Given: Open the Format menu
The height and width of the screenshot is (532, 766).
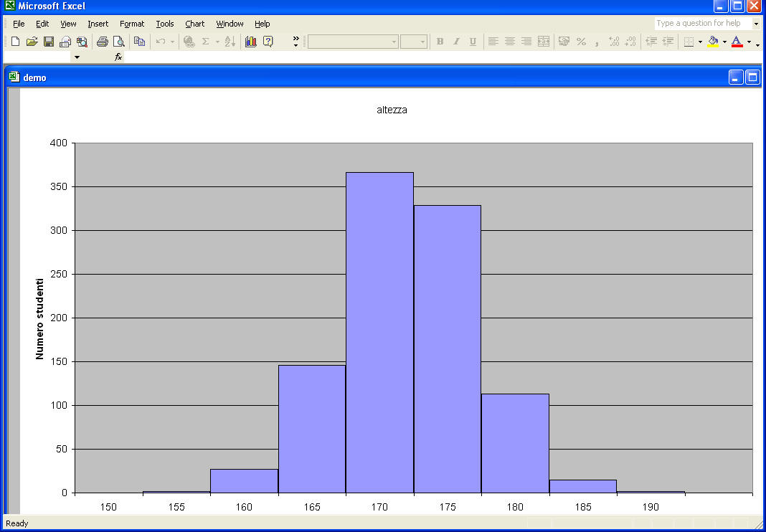Looking at the screenshot, I should point(132,24).
